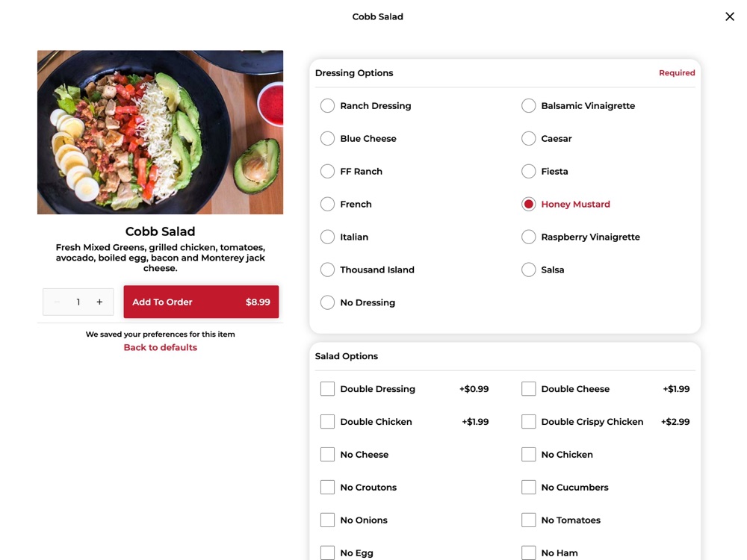This screenshot has height=560, width=747.
Task: Select No Dressing option
Action: click(327, 302)
